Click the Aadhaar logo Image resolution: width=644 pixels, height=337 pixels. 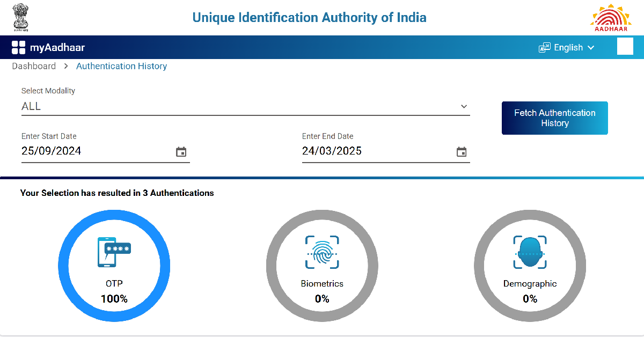611,18
